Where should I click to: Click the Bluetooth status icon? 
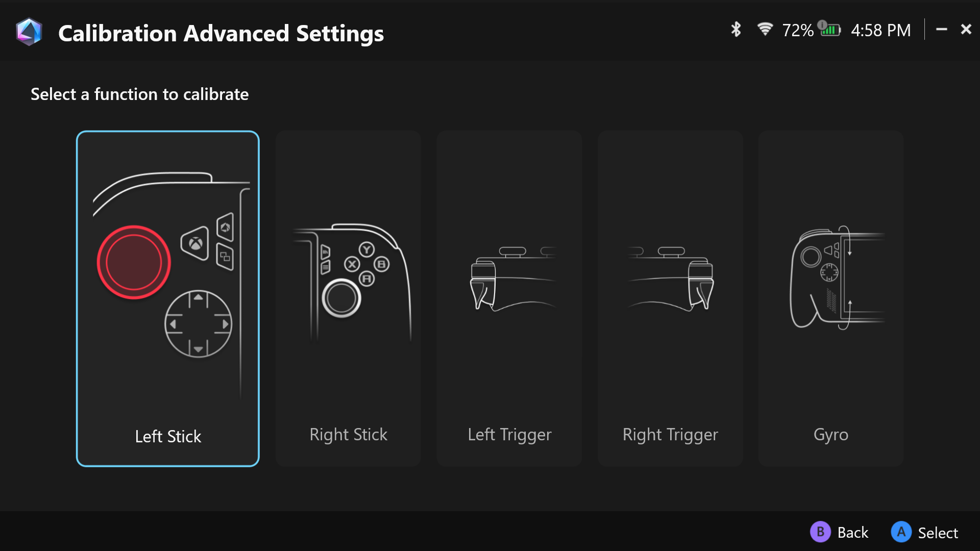(x=736, y=30)
